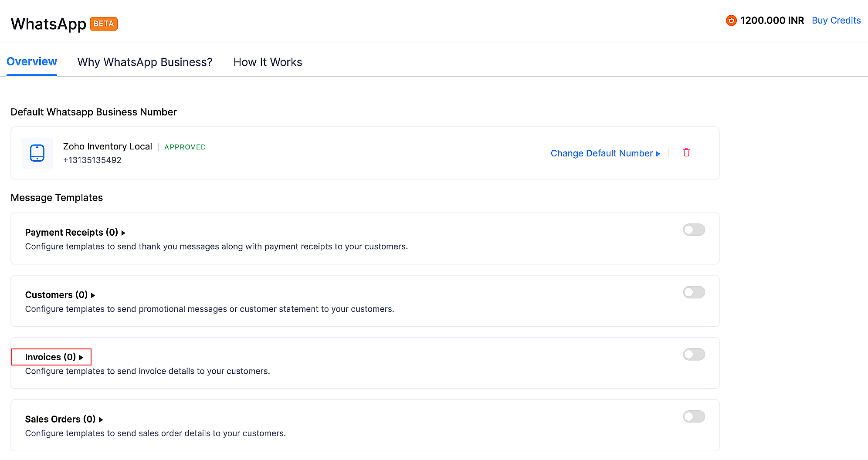
Task: Select the Overview tab
Action: [x=32, y=62]
